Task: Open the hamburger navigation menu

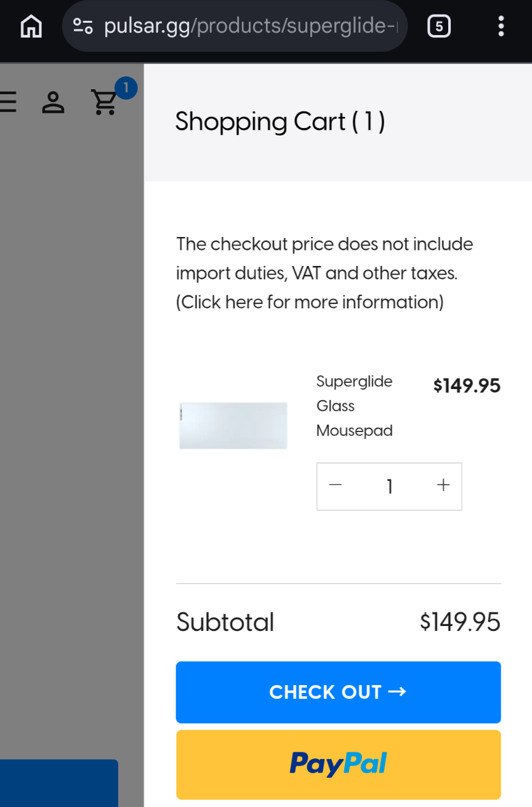Action: pyautogui.click(x=7, y=102)
